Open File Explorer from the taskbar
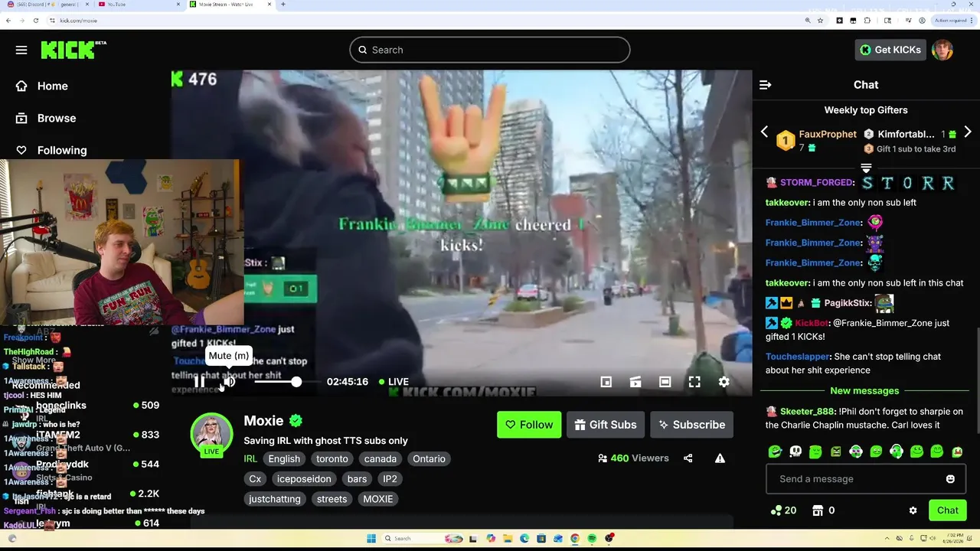Viewport: 980px width, 551px height. (508, 539)
